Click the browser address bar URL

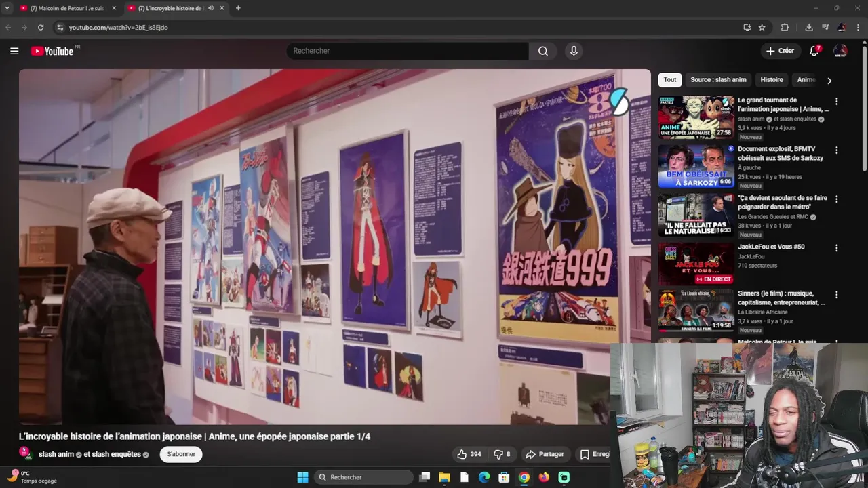[x=119, y=28]
